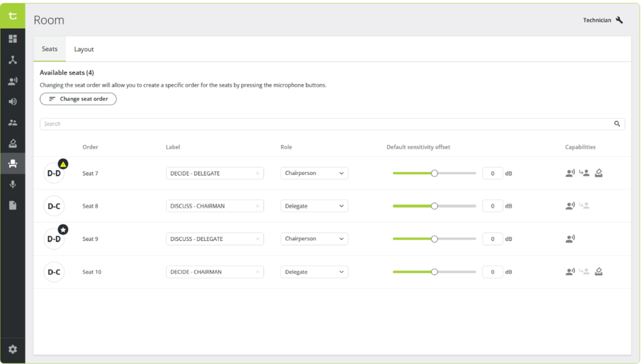
Task: Open the Role dropdown for Seat 10
Action: [314, 272]
